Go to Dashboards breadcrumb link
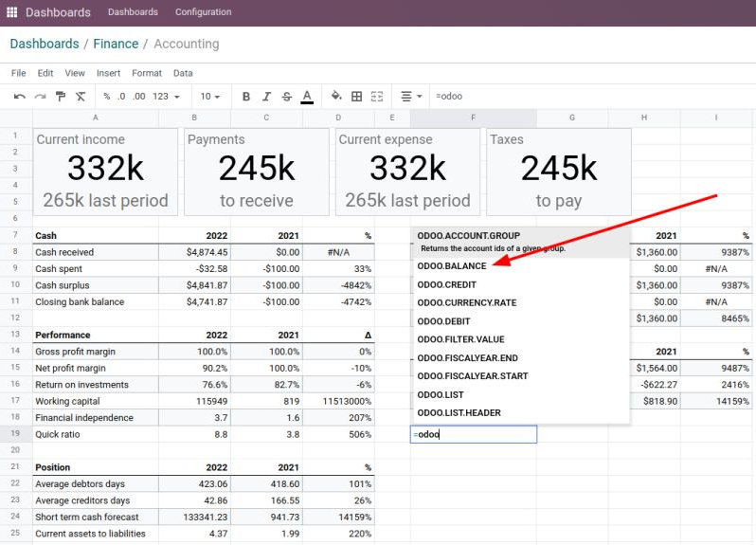This screenshot has height=545, width=756. [x=45, y=44]
